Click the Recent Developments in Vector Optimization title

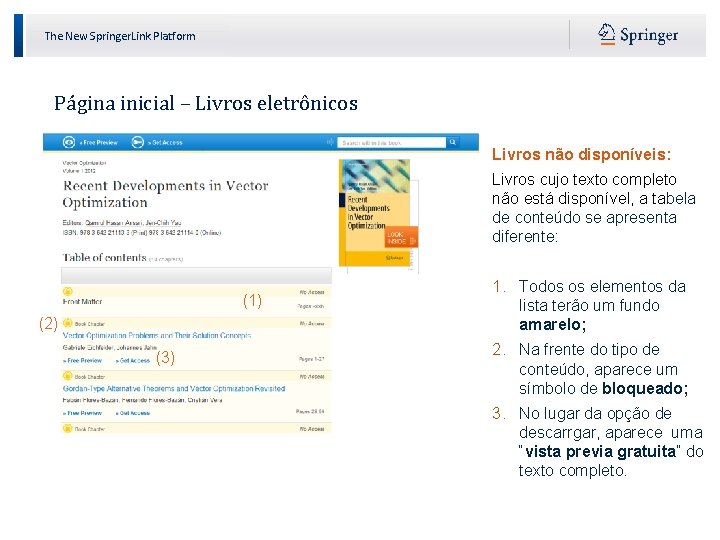(x=165, y=194)
